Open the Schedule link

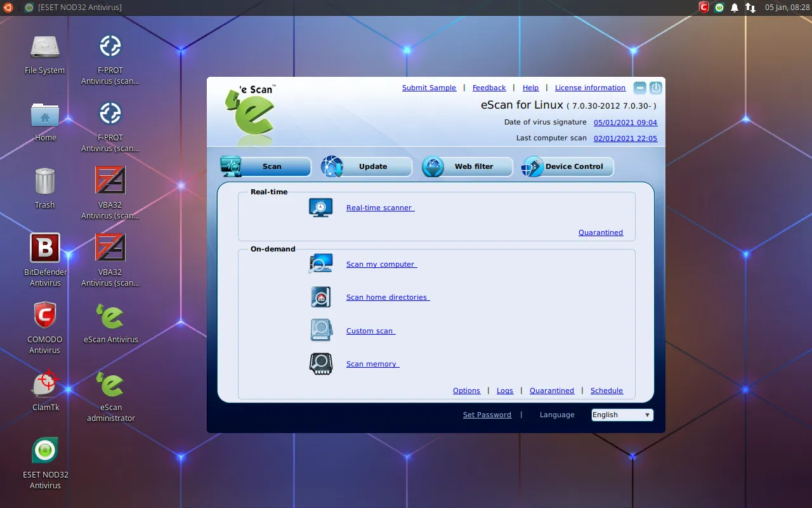pyautogui.click(x=606, y=391)
